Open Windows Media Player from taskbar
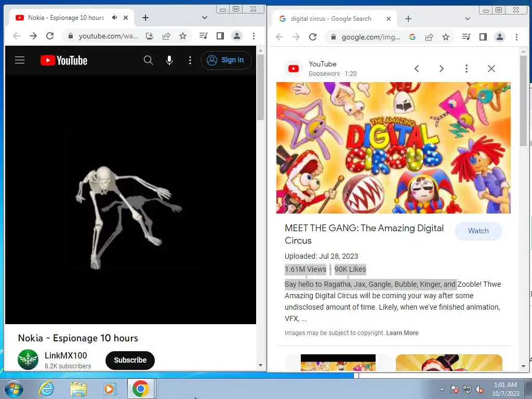This screenshot has width=532, height=399. click(110, 389)
